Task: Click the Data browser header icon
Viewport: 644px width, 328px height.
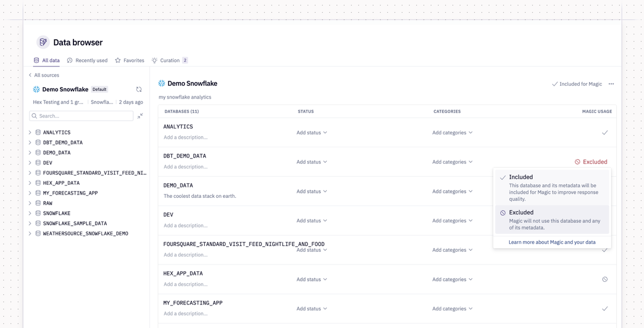Action: coord(43,42)
